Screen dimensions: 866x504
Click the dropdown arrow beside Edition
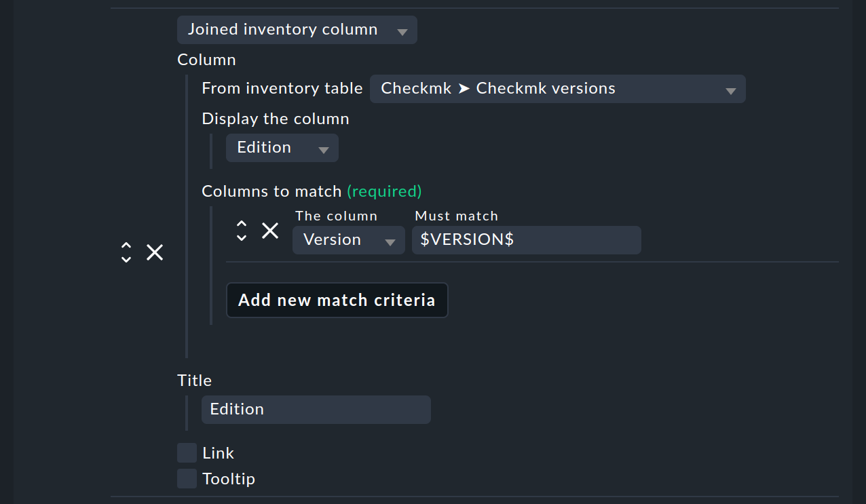[x=324, y=147]
